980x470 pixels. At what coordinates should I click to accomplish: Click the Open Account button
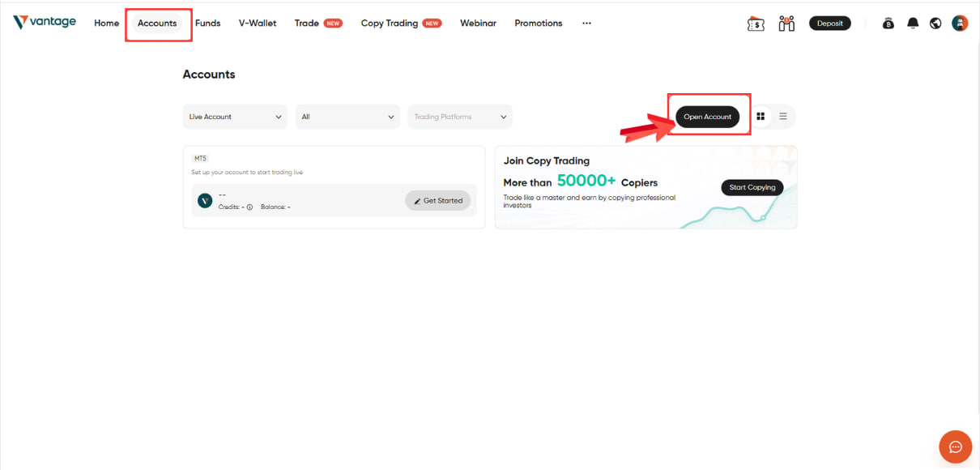[707, 116]
